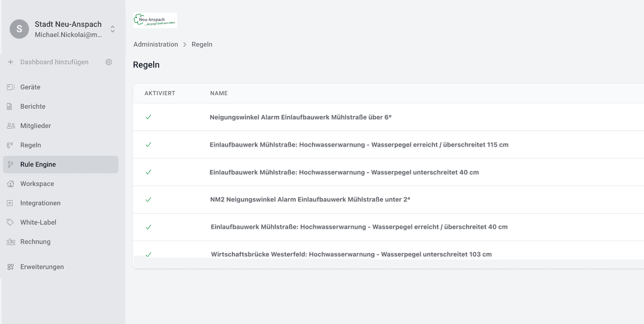
Task: Select Rule Engine in the sidebar
Action: point(61,164)
